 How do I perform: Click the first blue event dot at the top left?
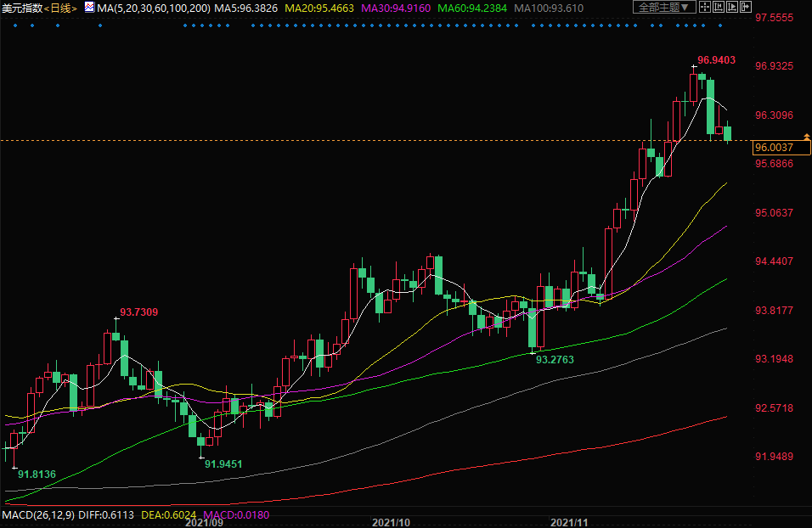[x=8, y=25]
